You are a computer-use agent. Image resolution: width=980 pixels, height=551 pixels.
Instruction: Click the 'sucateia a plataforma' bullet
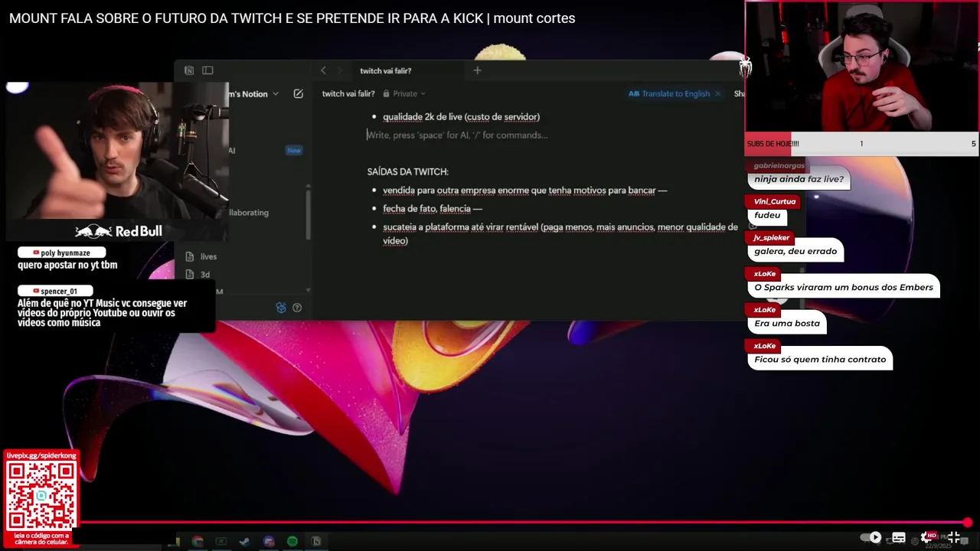[560, 233]
